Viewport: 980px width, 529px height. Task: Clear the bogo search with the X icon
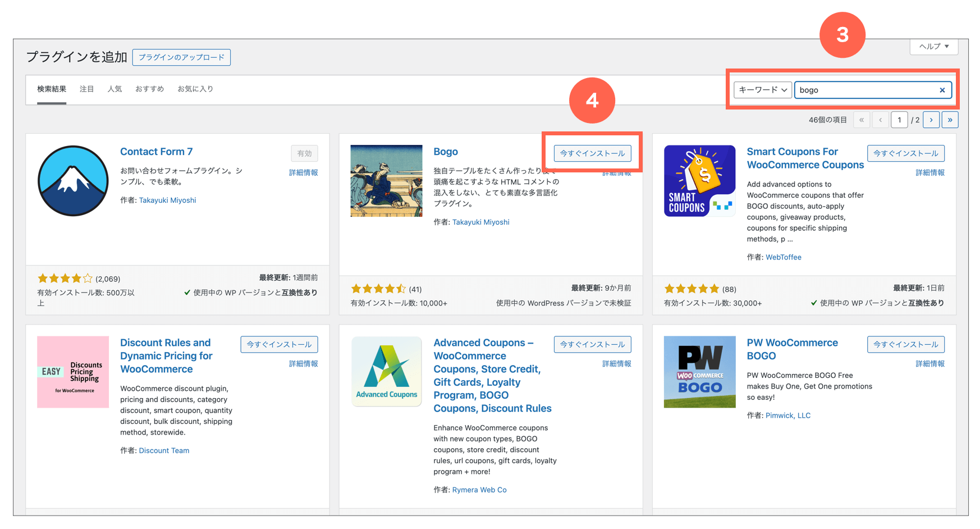point(942,90)
